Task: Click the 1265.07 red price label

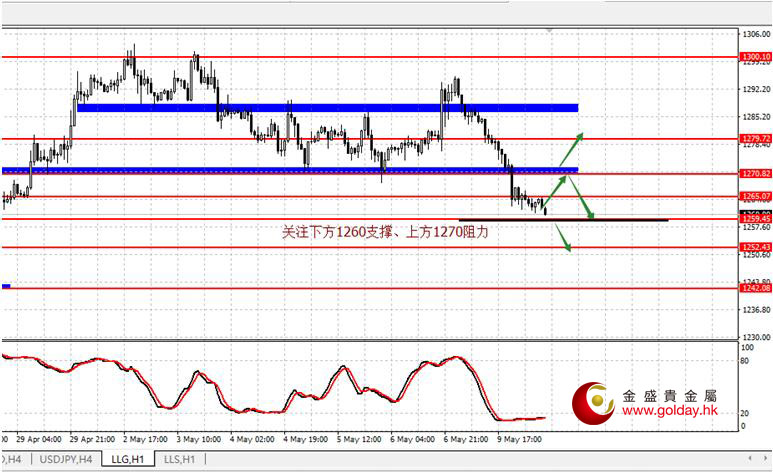Action: (755, 196)
